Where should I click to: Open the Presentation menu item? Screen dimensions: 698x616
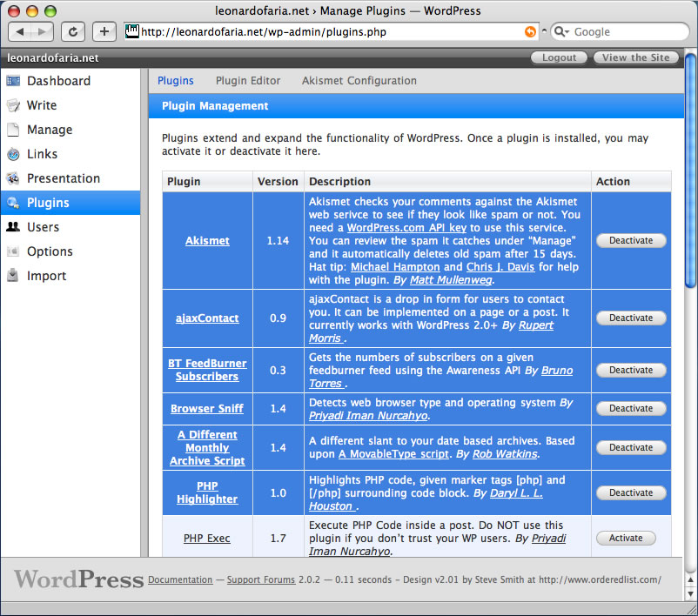click(x=64, y=178)
